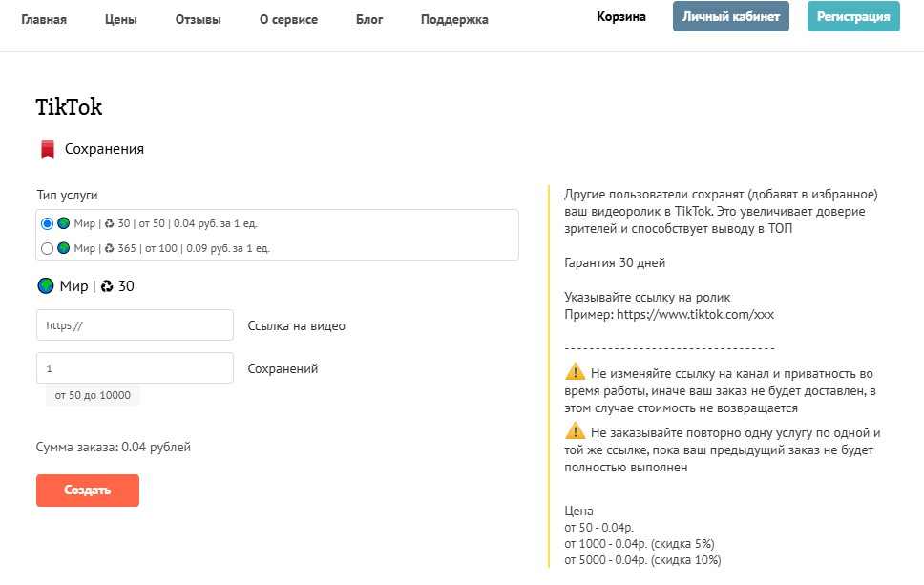The width and height of the screenshot is (924, 585).
Task: Click the recycle icon in the Мир | 30 heading
Action: 107,286
